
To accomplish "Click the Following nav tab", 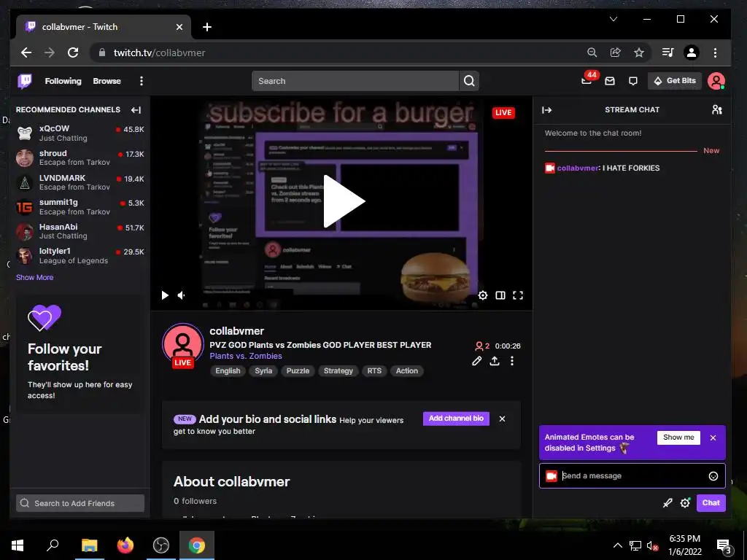I will coord(63,81).
